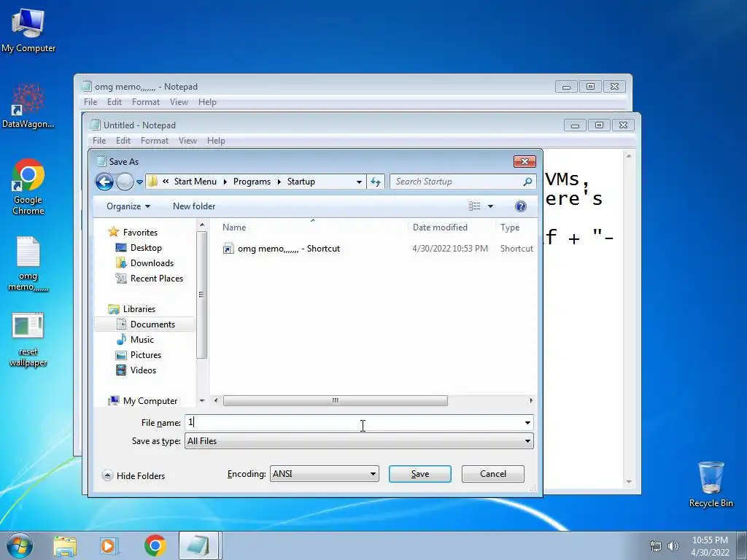Viewport: 747px width, 560px height.
Task: Open the My Computer desktop icon
Action: click(x=28, y=30)
